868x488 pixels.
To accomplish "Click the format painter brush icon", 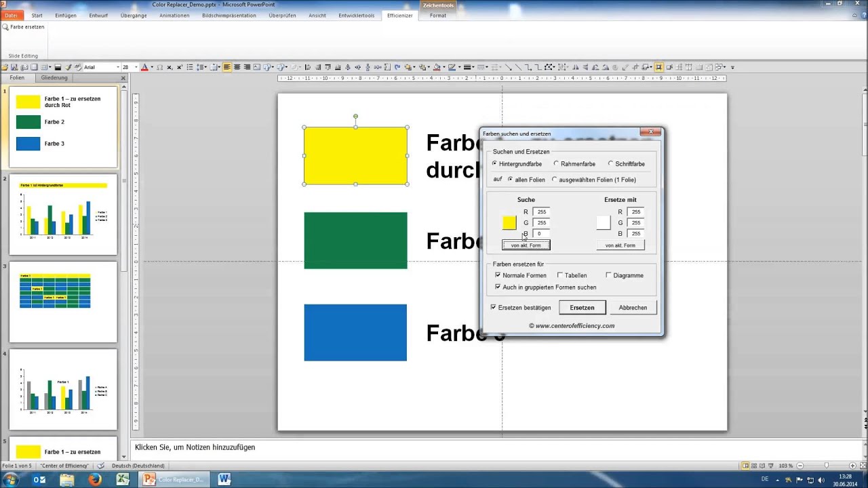I will point(68,67).
